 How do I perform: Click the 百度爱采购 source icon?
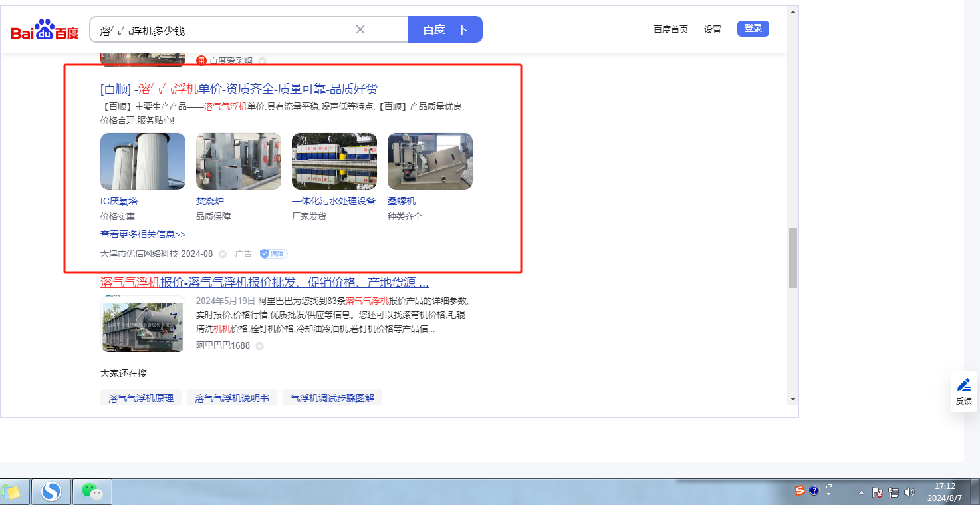click(201, 61)
